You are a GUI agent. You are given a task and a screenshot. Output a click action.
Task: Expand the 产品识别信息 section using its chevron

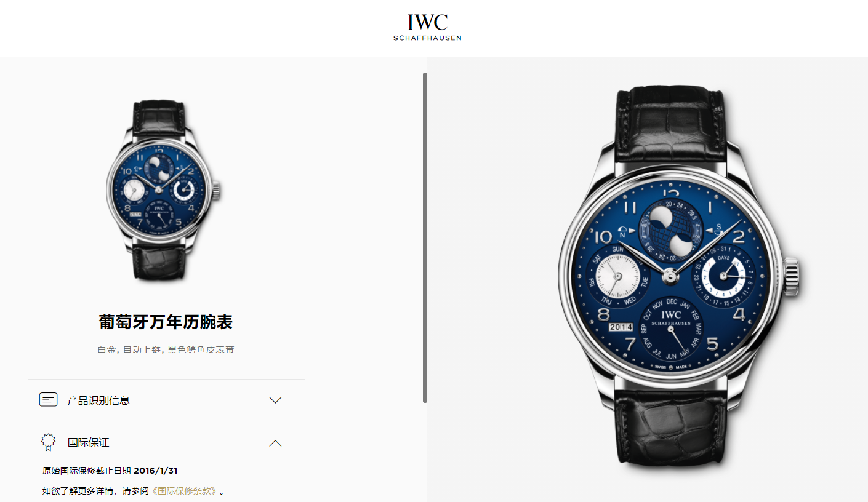pyautogui.click(x=275, y=400)
